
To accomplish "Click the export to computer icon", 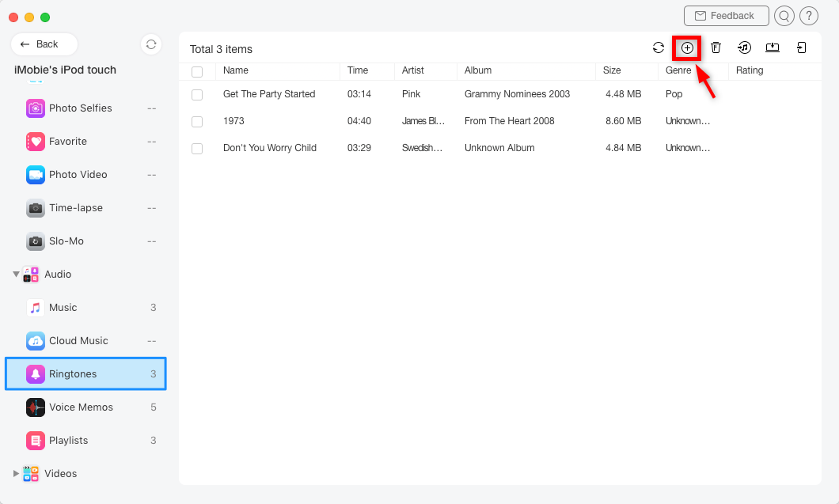I will [773, 48].
